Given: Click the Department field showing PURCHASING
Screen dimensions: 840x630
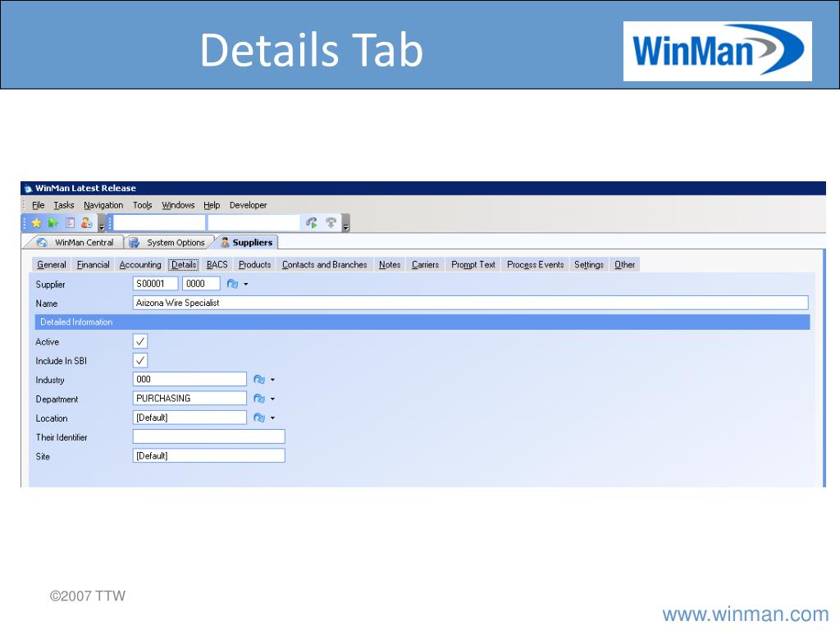Looking at the screenshot, I should tap(189, 399).
